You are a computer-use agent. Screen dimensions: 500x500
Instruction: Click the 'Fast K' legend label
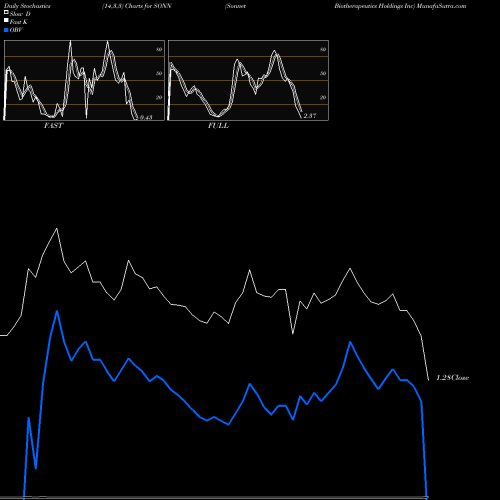pyautogui.click(x=19, y=22)
